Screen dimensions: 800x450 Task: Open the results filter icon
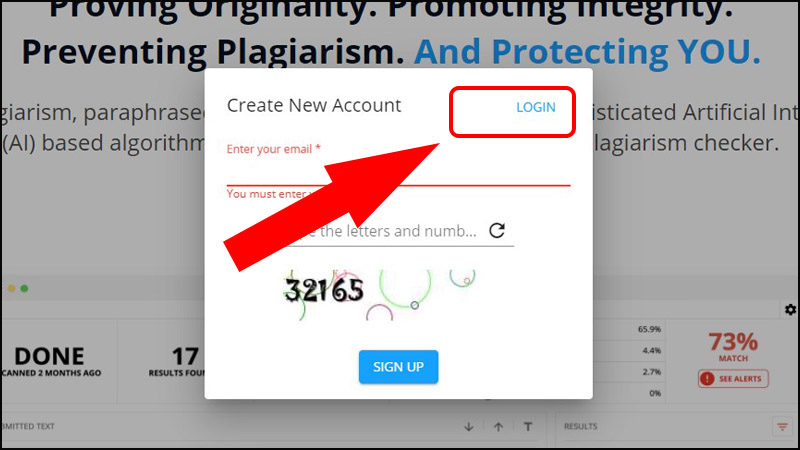point(782,427)
